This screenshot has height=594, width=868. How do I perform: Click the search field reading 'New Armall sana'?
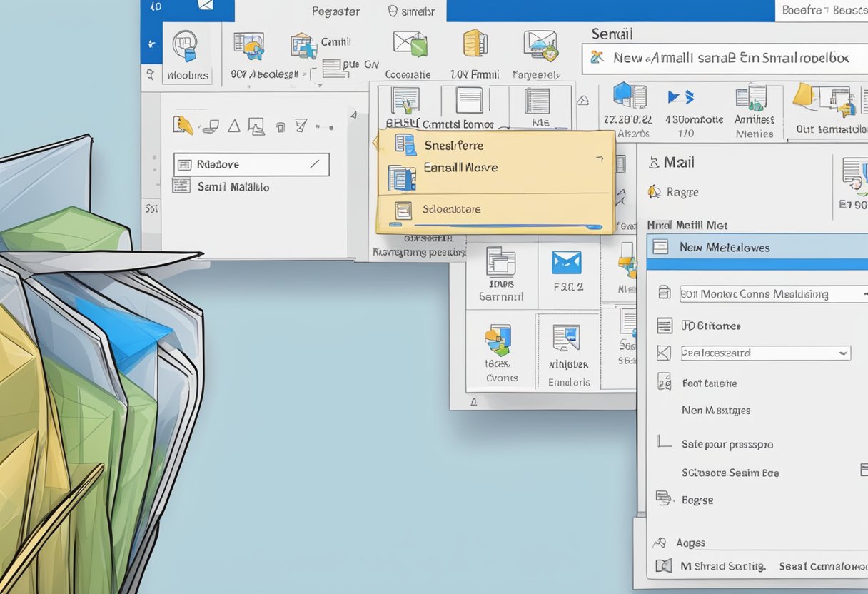[721, 59]
